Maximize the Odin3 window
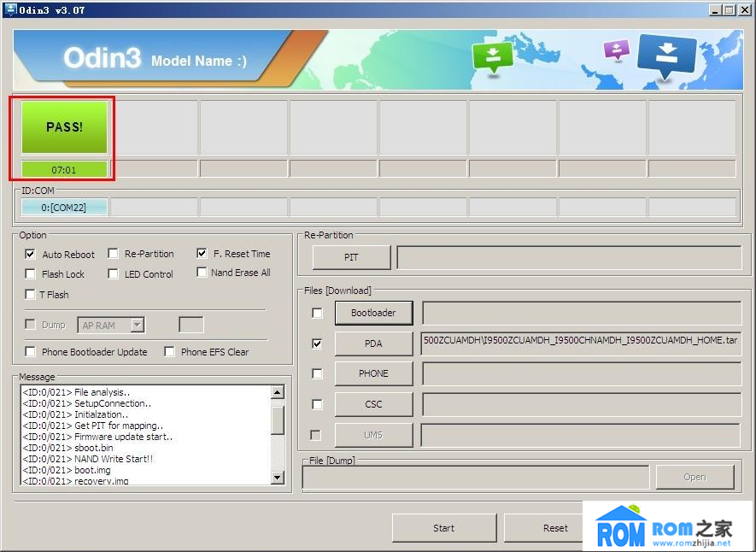Viewport: 756px width, 552px height. coord(730,9)
